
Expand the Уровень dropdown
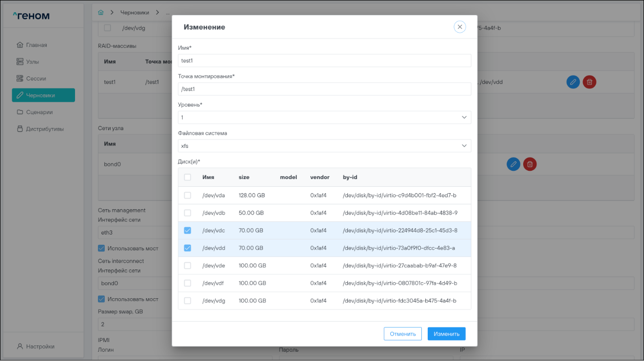click(324, 117)
